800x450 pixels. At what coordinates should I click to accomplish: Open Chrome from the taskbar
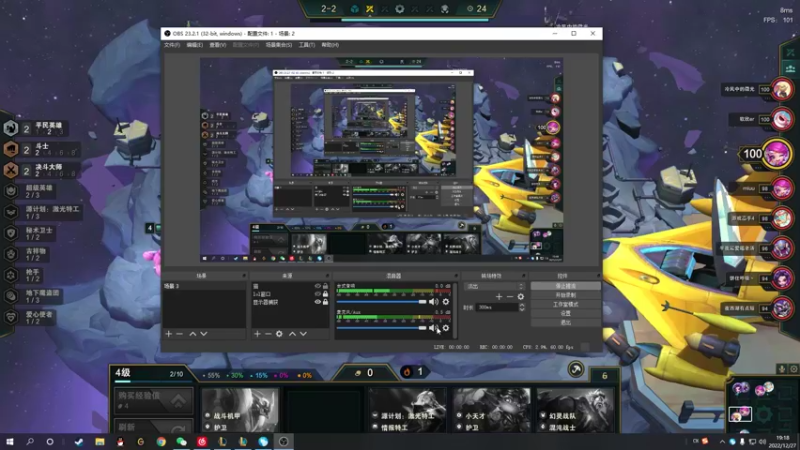tap(161, 442)
